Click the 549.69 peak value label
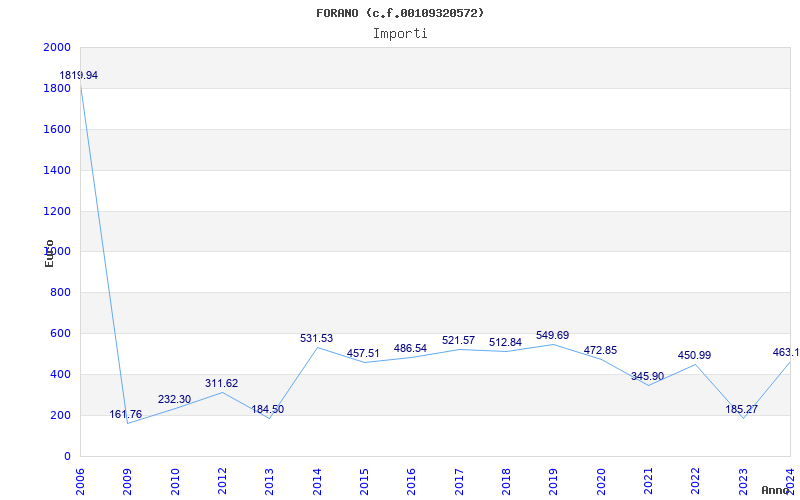Image resolution: width=800 pixels, height=500 pixels. click(553, 335)
